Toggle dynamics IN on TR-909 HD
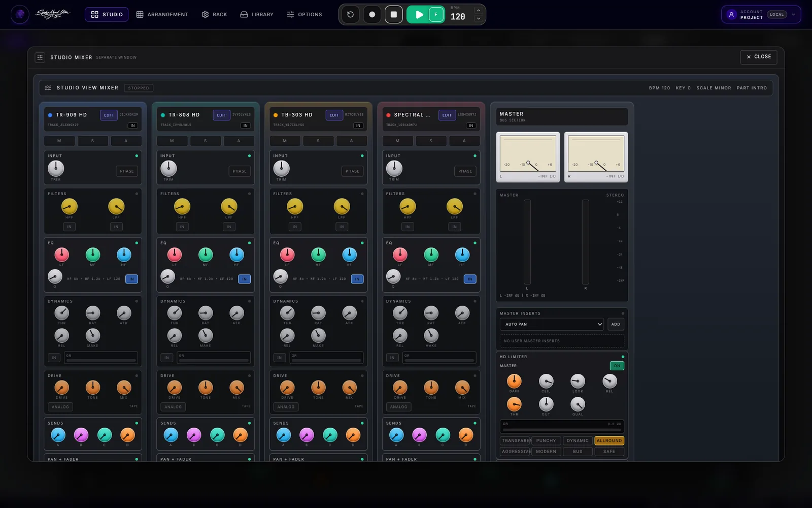The width and height of the screenshot is (812, 508). (54, 358)
